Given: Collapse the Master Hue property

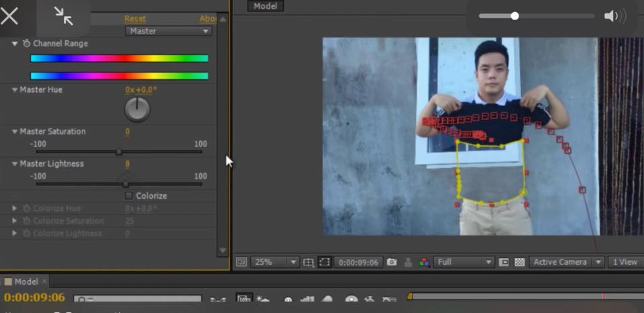Looking at the screenshot, I should click(x=15, y=89).
